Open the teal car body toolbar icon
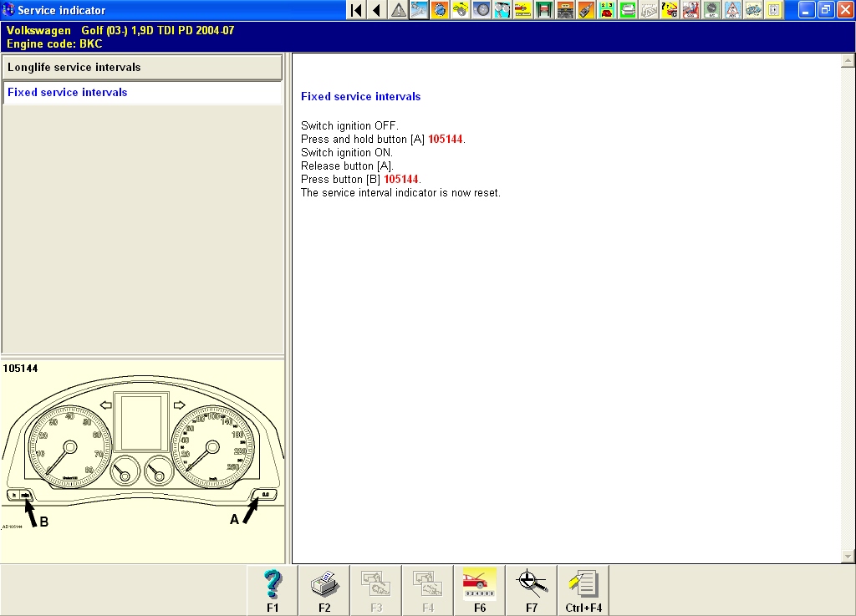This screenshot has width=856, height=616. [753, 10]
